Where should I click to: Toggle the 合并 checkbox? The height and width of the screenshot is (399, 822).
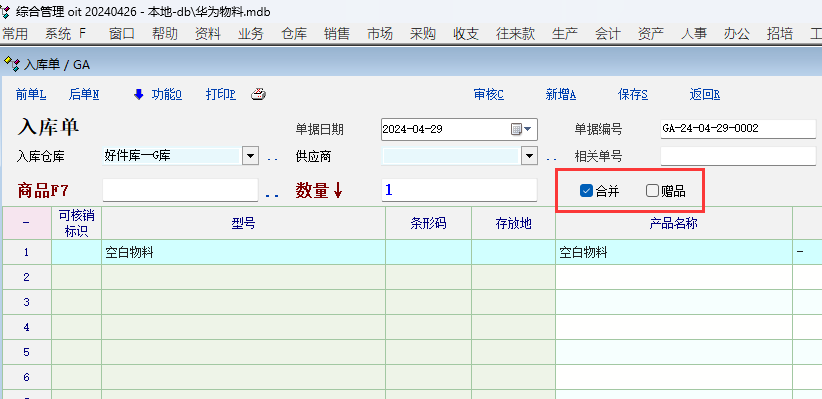pos(586,191)
